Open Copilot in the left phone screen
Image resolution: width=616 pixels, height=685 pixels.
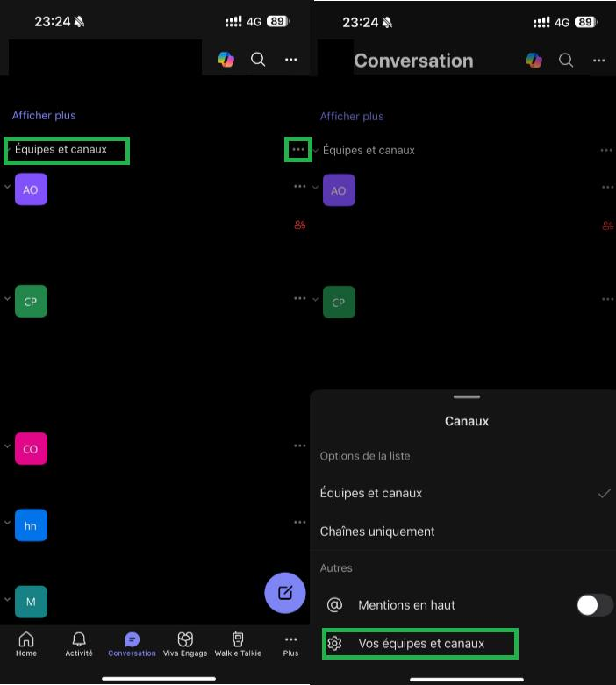226,59
